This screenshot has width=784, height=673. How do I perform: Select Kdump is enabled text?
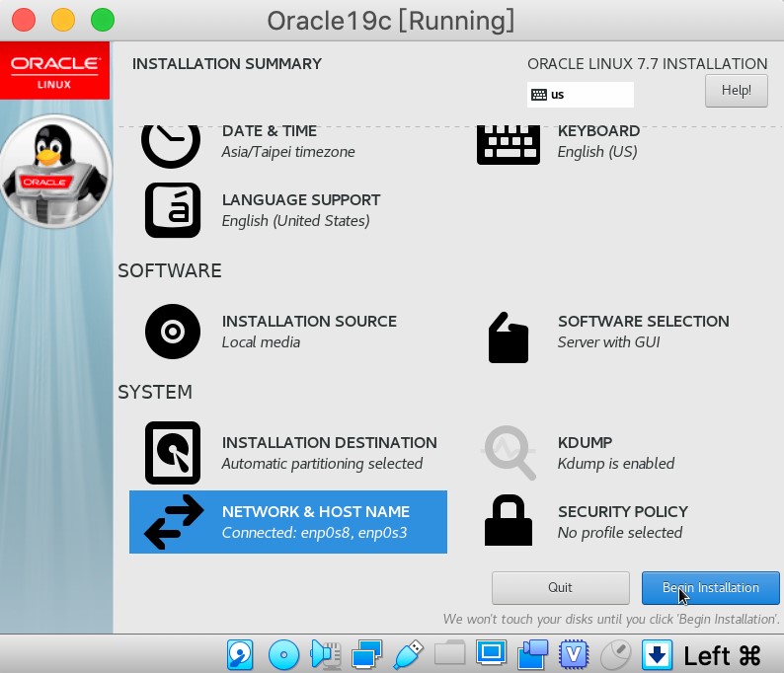pyautogui.click(x=615, y=464)
